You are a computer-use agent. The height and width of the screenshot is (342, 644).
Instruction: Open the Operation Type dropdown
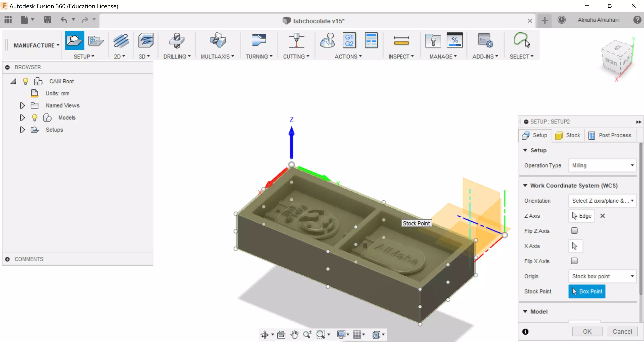[x=602, y=165]
